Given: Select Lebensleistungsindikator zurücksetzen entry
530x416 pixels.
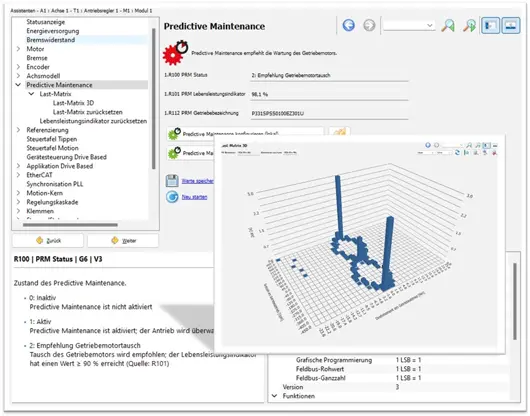Looking at the screenshot, I should [x=93, y=121].
